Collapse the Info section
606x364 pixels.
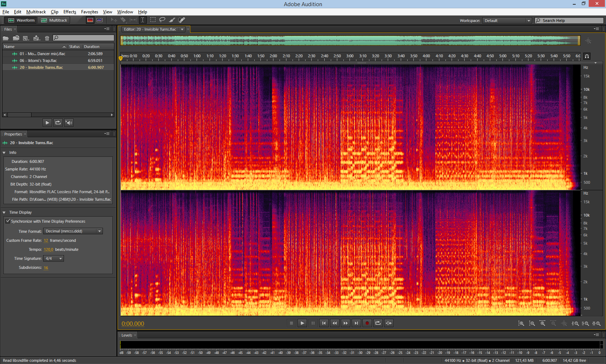[4, 152]
